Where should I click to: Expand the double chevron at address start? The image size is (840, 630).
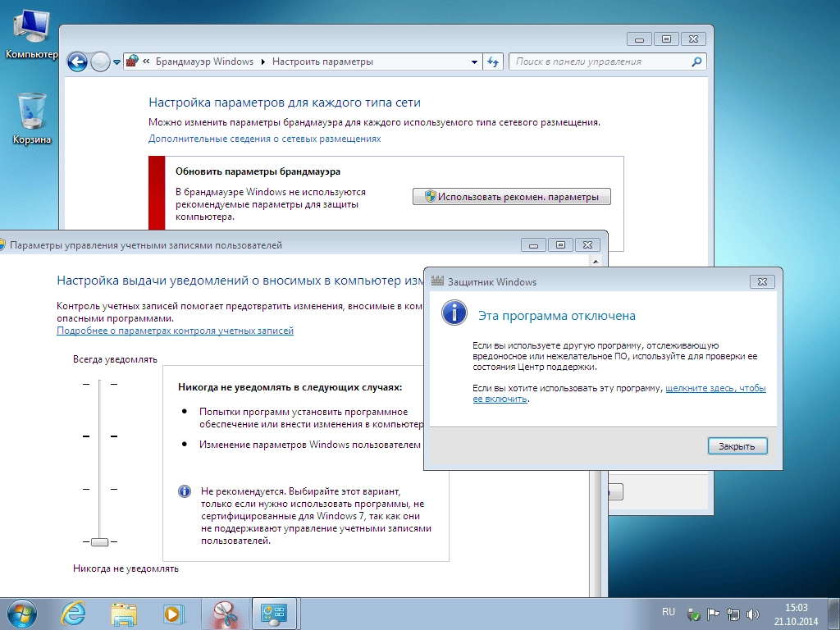point(146,62)
